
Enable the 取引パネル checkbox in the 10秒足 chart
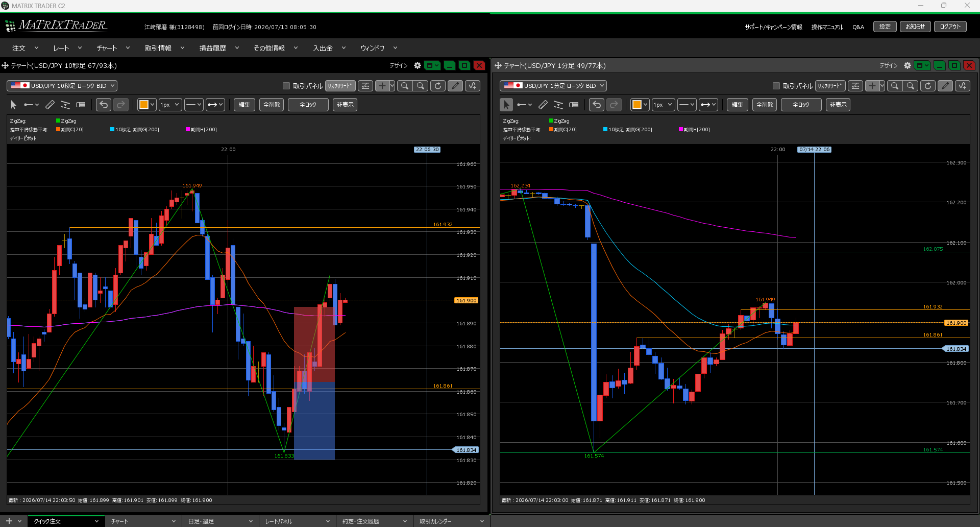tap(286, 86)
